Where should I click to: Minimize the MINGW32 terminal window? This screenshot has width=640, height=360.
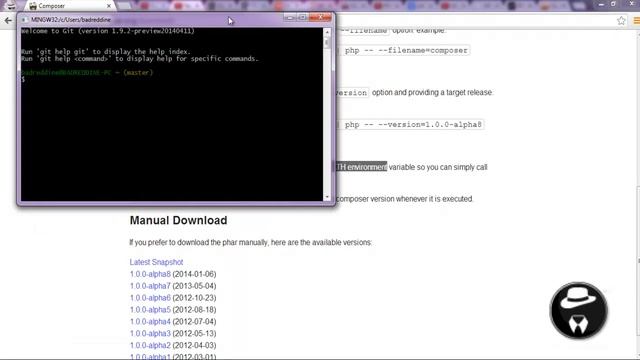click(289, 17)
